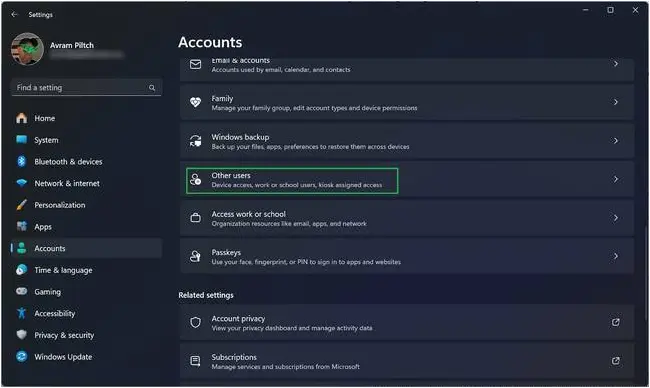Click the Other users person icon
This screenshot has height=388, width=650.
(x=195, y=179)
